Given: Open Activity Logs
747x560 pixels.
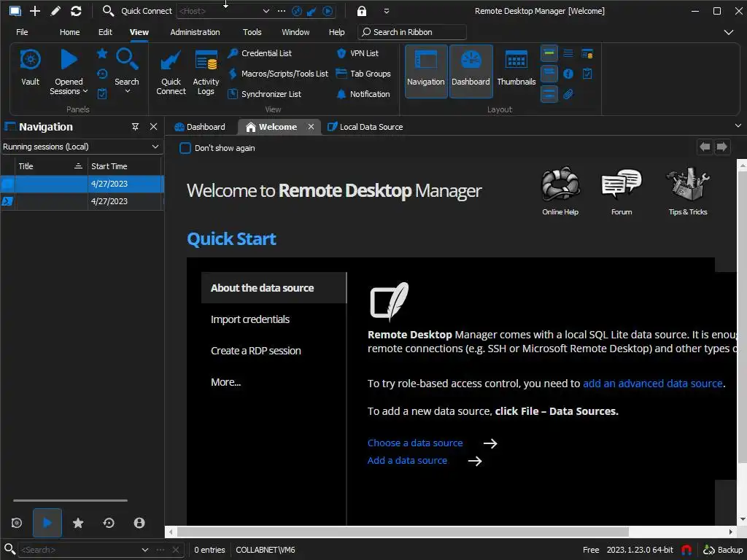Looking at the screenshot, I should [206, 72].
